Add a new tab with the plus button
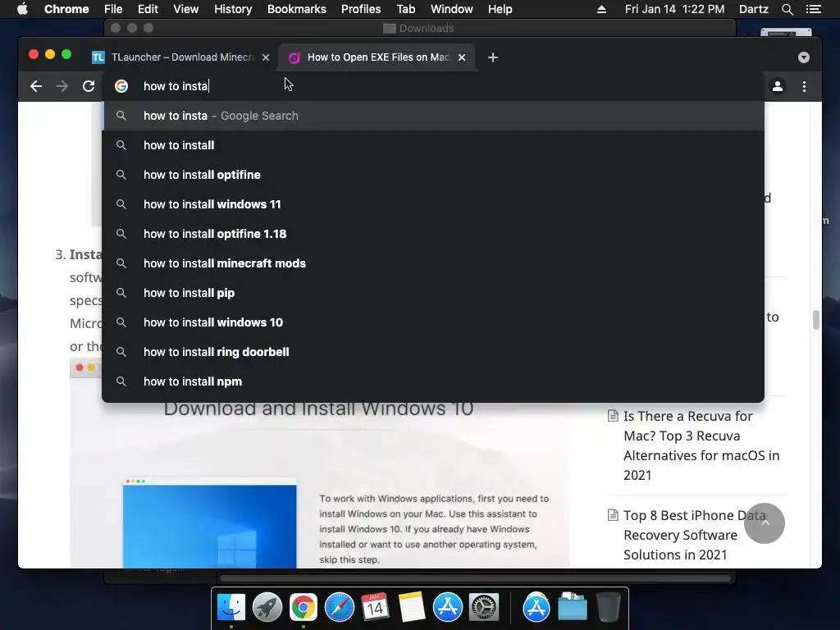 pos(493,57)
